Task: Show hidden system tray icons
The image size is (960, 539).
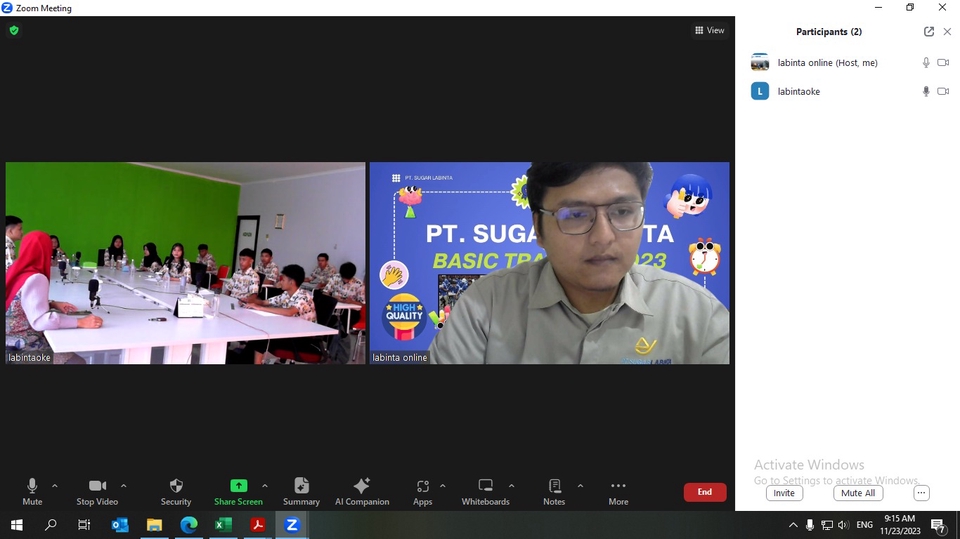Action: pos(793,525)
